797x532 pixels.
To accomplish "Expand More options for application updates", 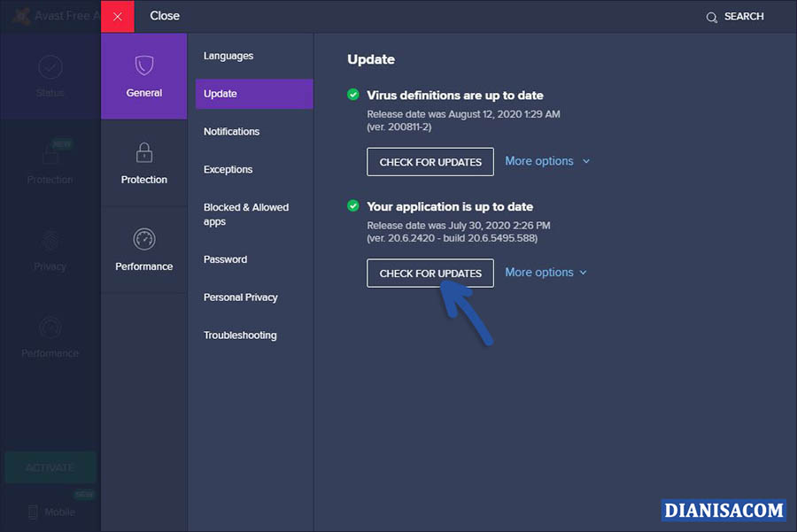I will click(x=546, y=273).
